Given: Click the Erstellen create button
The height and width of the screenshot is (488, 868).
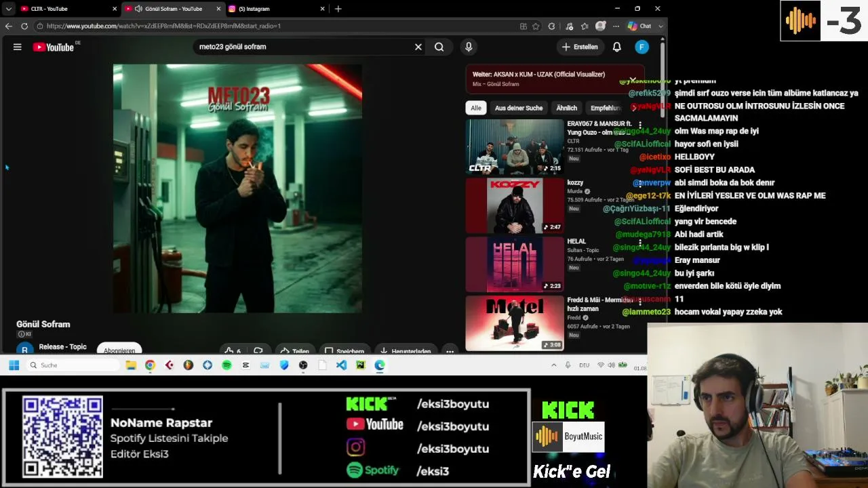Looking at the screenshot, I should [580, 47].
